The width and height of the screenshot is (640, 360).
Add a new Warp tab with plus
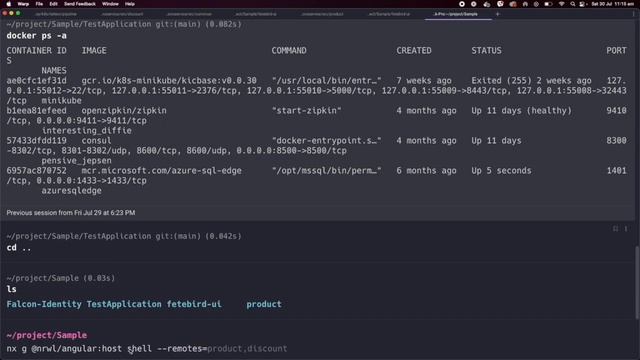(497, 14)
